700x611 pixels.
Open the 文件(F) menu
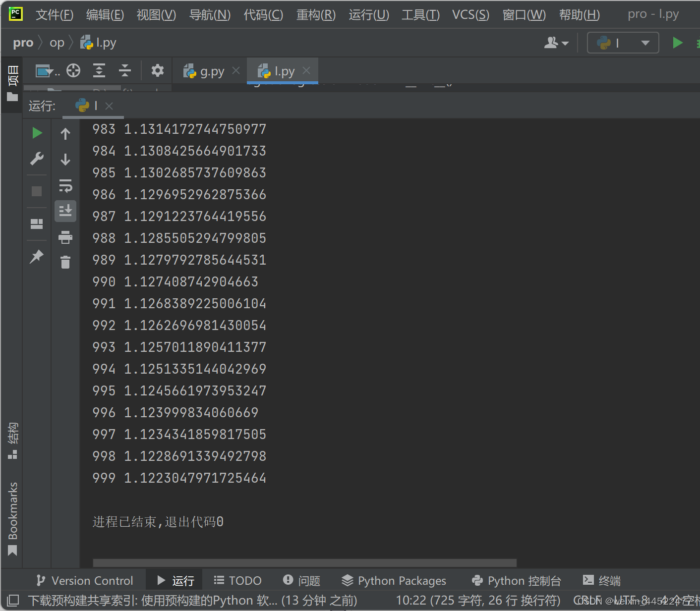tap(55, 15)
